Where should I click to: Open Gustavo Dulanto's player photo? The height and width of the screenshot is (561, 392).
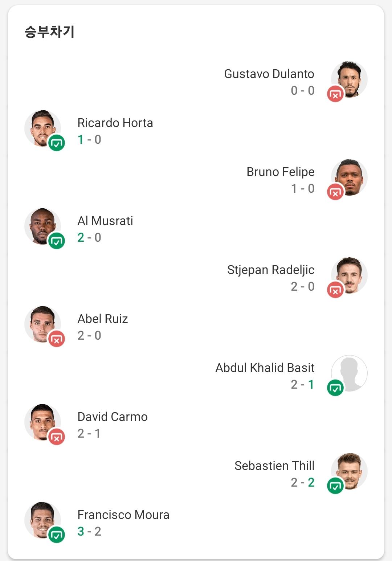(x=349, y=79)
